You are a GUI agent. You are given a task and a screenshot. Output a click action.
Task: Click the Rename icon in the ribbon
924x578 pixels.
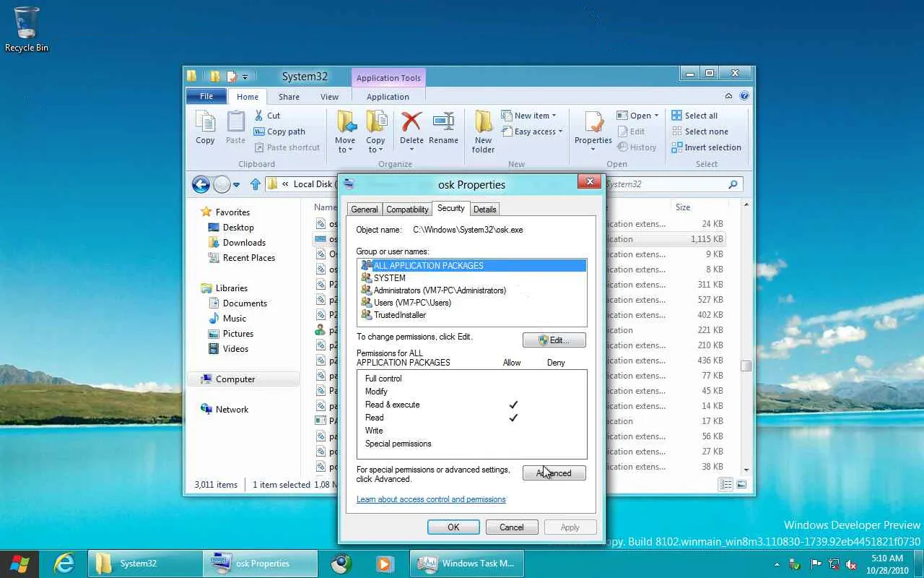point(443,121)
